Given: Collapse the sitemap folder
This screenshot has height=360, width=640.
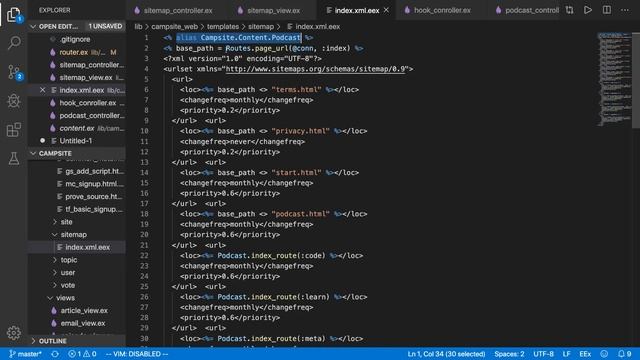Looking at the screenshot, I should 73,234.
